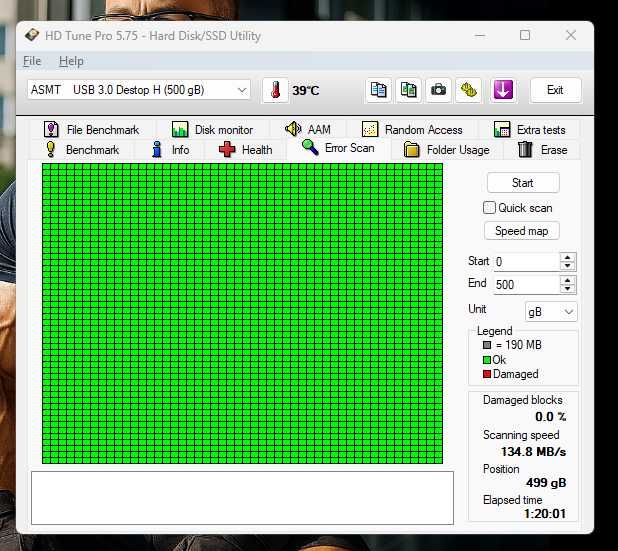
Task: Click the green error scan block grid
Action: click(242, 313)
